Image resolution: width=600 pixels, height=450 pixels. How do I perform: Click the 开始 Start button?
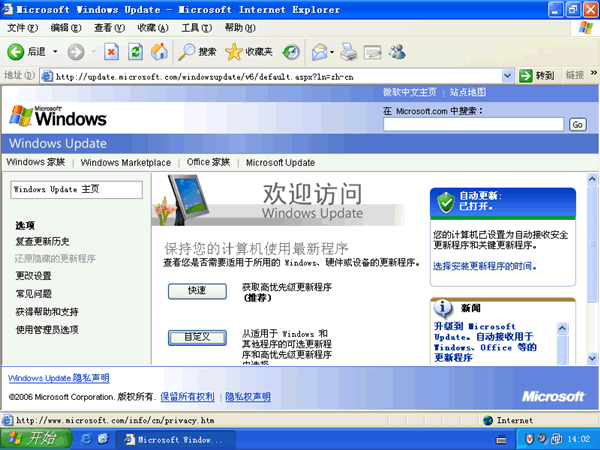pos(36,439)
